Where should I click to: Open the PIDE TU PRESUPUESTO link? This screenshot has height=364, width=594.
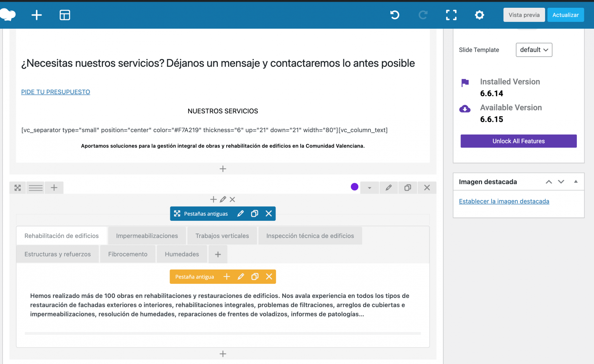[x=56, y=92]
